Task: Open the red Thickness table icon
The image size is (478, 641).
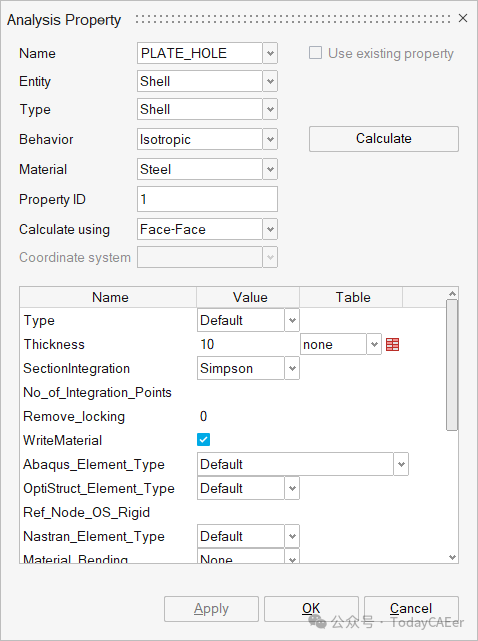Action: click(393, 345)
